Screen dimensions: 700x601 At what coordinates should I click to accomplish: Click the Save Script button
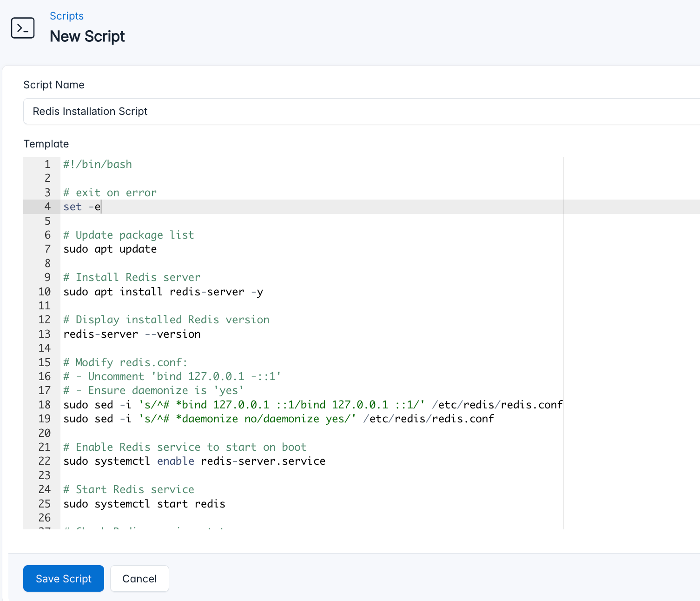[63, 578]
